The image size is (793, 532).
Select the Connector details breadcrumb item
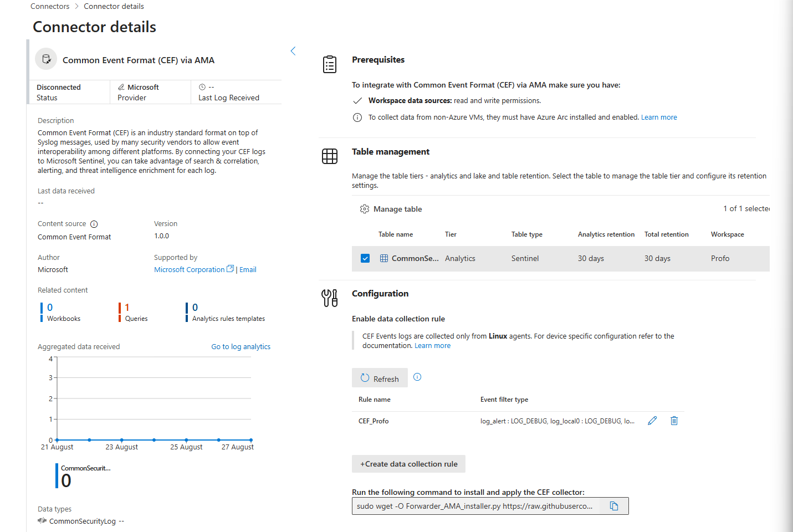point(114,6)
